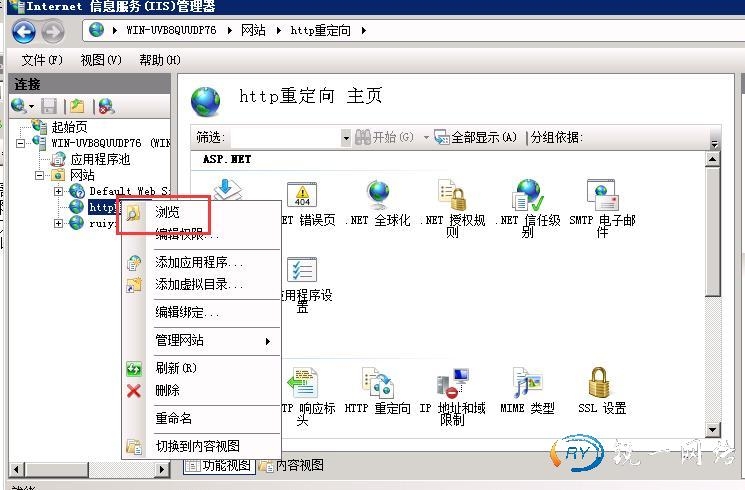Open the HTTP 重定向 feature icon

(378, 390)
